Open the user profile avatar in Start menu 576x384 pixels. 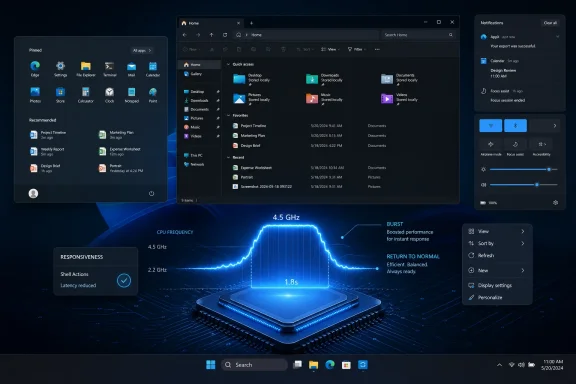(x=33, y=193)
